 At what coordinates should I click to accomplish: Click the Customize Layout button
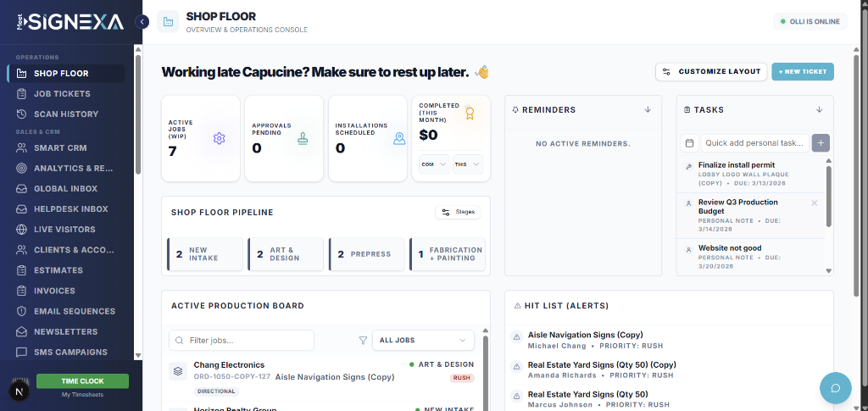pyautogui.click(x=711, y=72)
